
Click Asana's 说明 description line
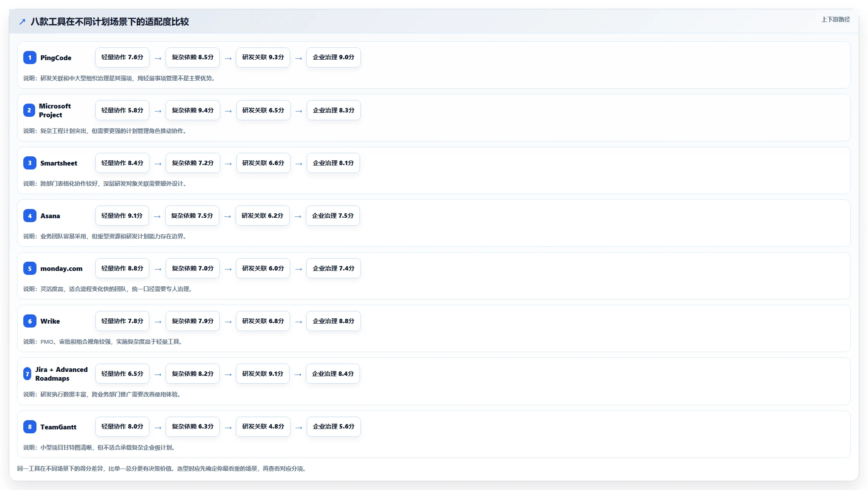(105, 236)
